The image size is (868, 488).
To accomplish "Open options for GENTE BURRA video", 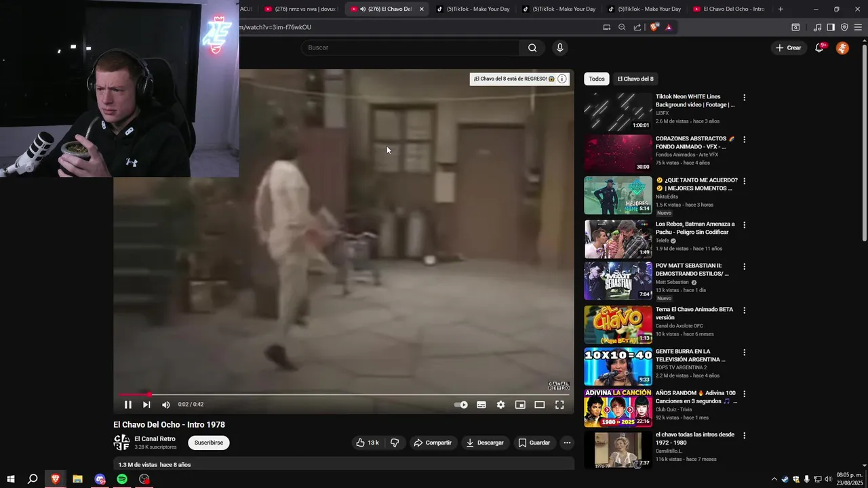I will (x=744, y=352).
